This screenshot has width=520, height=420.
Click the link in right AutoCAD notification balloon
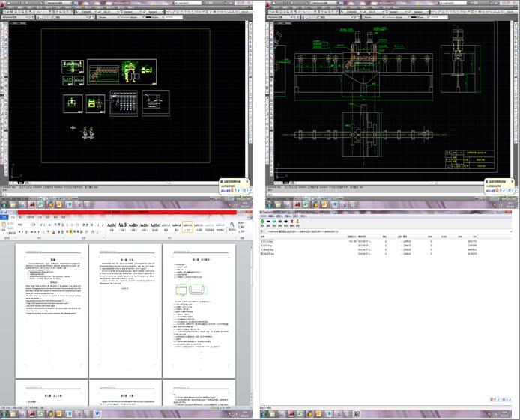pyautogui.click(x=491, y=190)
